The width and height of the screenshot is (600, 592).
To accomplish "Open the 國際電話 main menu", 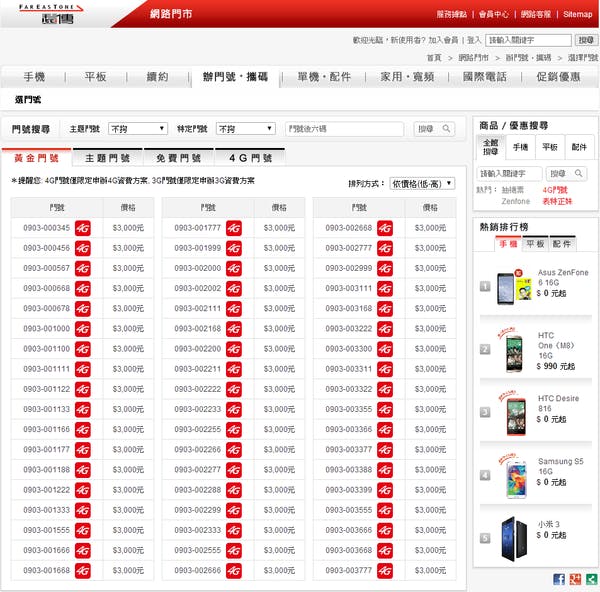I will 484,77.
